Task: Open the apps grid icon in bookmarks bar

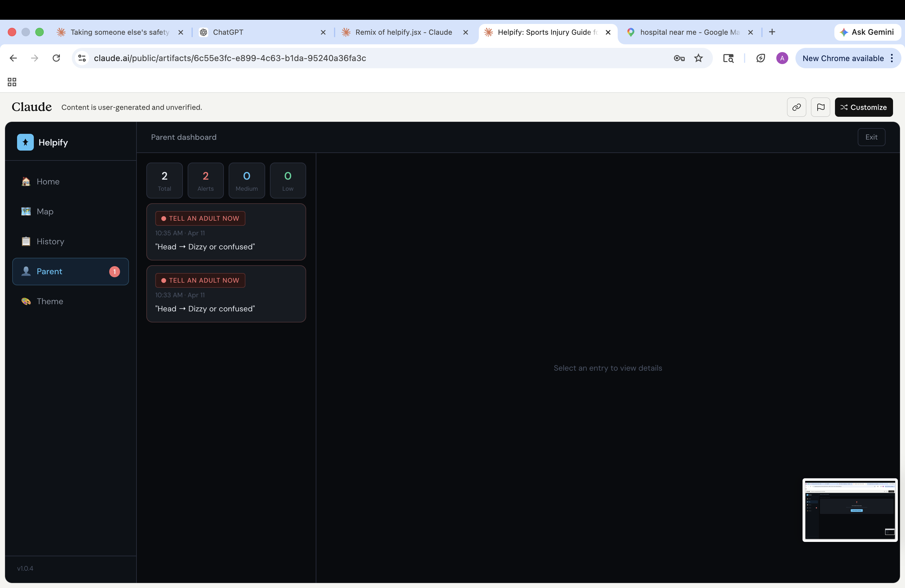Action: point(12,82)
